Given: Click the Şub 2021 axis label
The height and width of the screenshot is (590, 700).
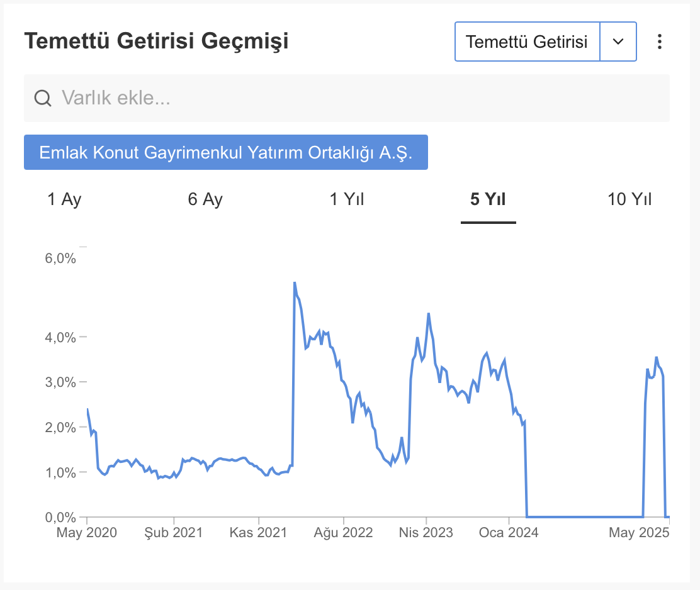Looking at the screenshot, I should click(174, 533).
